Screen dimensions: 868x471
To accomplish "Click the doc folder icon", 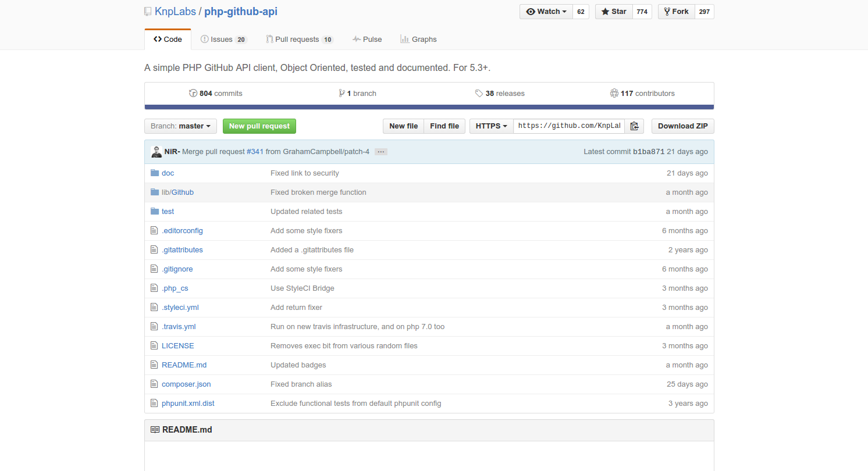I will coord(155,173).
